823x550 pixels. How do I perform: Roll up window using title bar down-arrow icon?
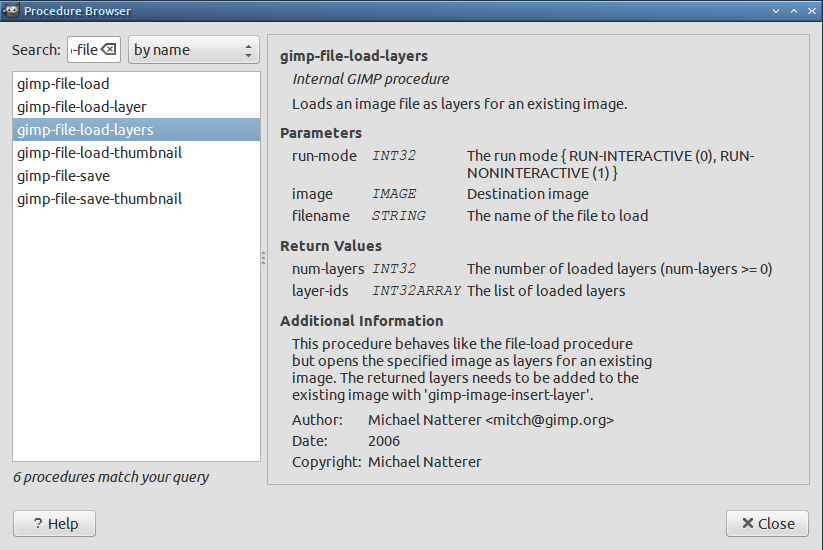tap(776, 10)
